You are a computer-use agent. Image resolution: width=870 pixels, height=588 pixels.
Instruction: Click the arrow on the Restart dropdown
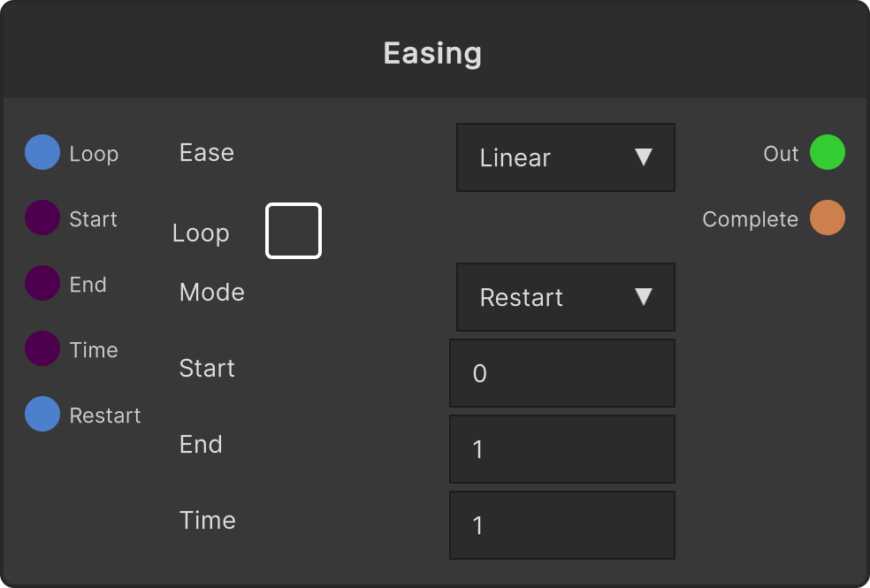point(644,297)
